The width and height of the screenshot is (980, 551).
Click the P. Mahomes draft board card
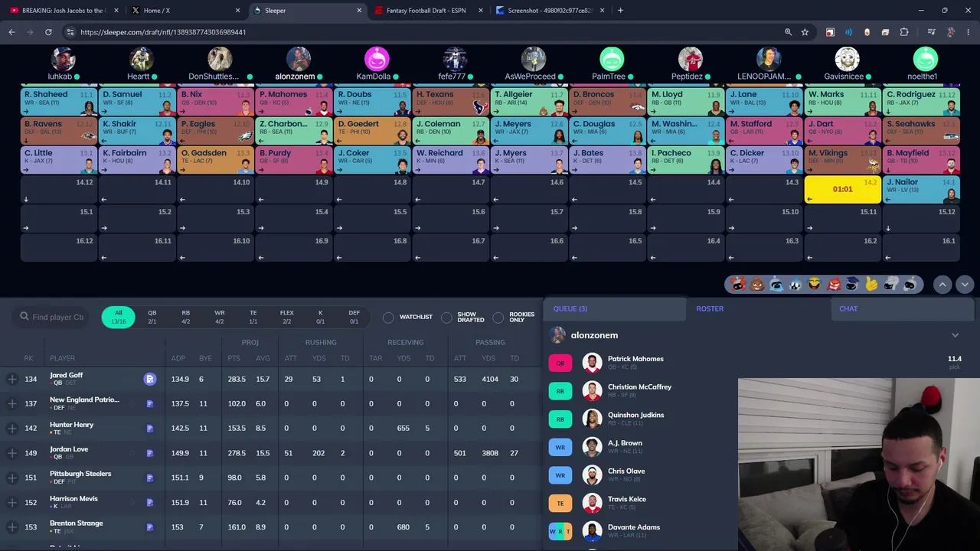tap(293, 101)
